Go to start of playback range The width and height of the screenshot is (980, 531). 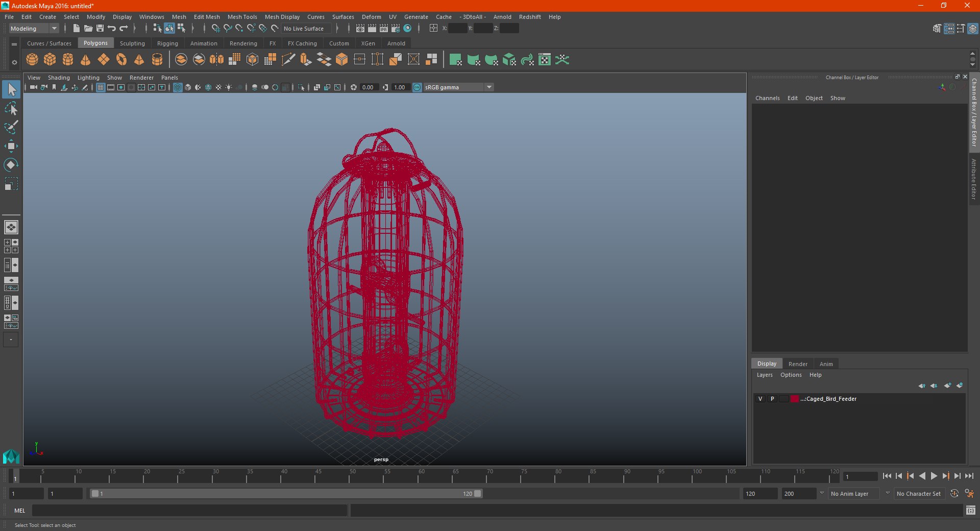click(x=887, y=476)
